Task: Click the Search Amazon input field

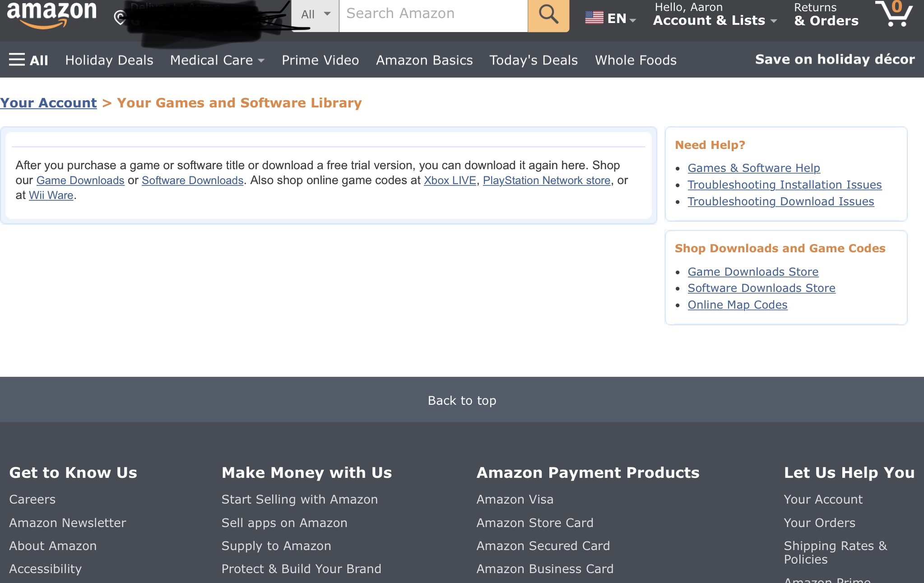Action: [433, 14]
